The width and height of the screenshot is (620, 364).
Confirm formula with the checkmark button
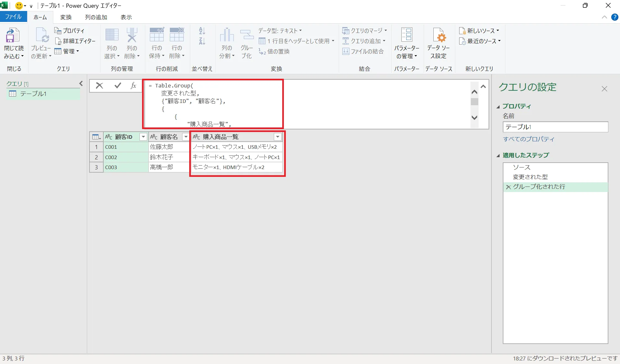coord(118,86)
